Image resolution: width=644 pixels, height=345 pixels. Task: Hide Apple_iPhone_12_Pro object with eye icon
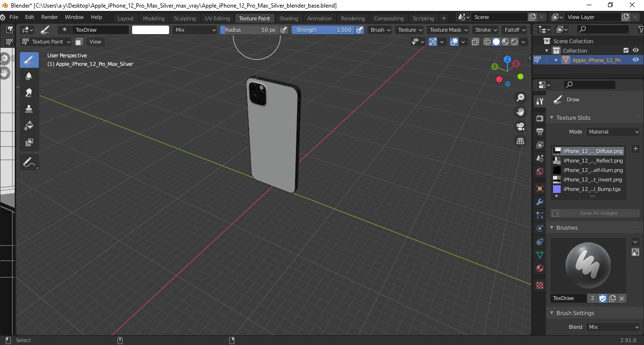pos(635,60)
